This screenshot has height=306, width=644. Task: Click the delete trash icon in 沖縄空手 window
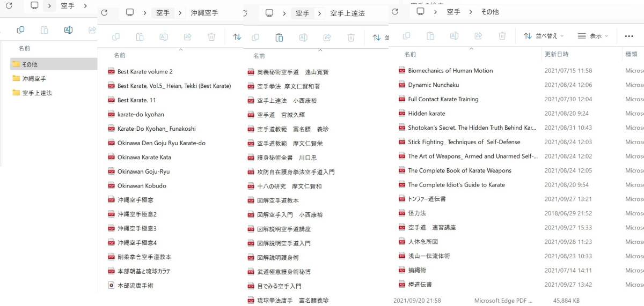point(211,37)
